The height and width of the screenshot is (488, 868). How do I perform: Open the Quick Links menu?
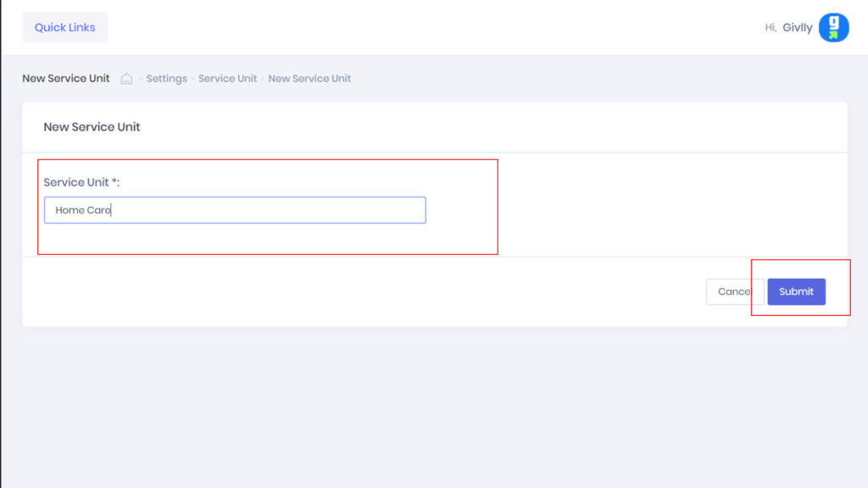[x=64, y=27]
